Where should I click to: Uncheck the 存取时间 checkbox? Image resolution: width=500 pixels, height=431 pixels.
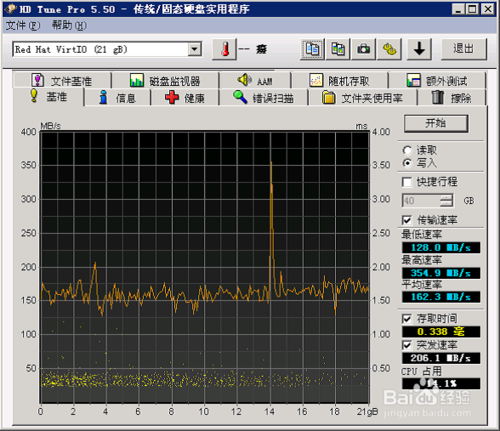click(407, 319)
